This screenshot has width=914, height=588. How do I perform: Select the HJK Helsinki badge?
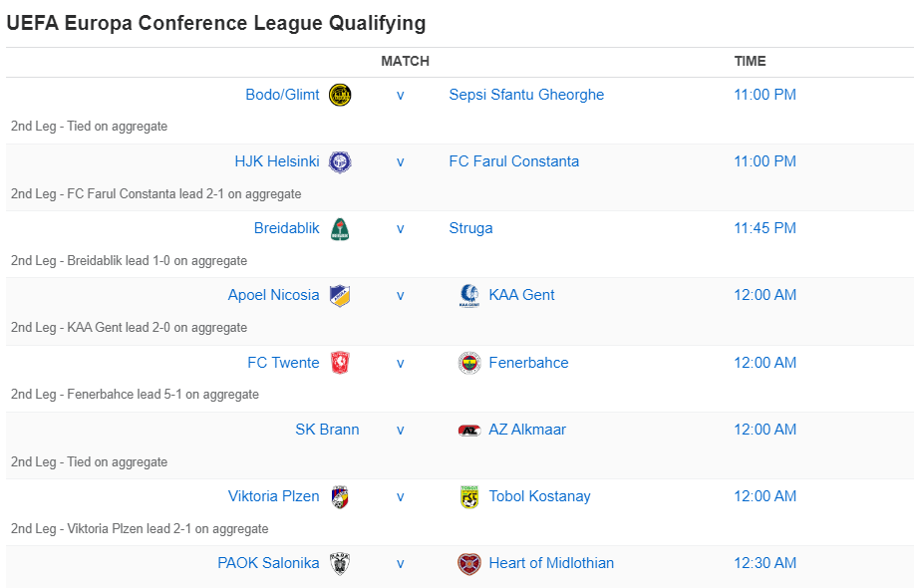coord(339,160)
